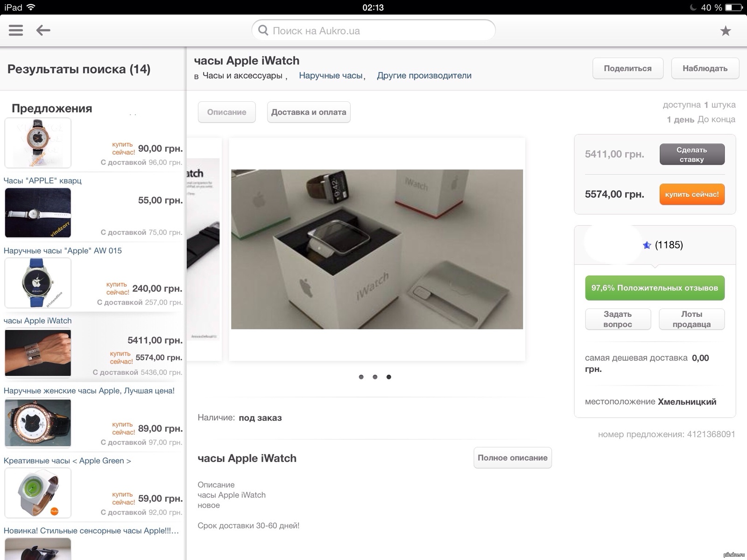The image size is (747, 560).
Task: Open the Полное описание button
Action: pos(513,458)
